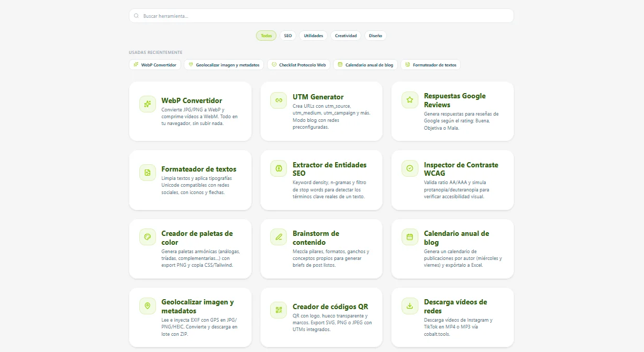Click the icon in the Checklist Protocolo Web chip
The image size is (644, 352).
(x=274, y=65)
